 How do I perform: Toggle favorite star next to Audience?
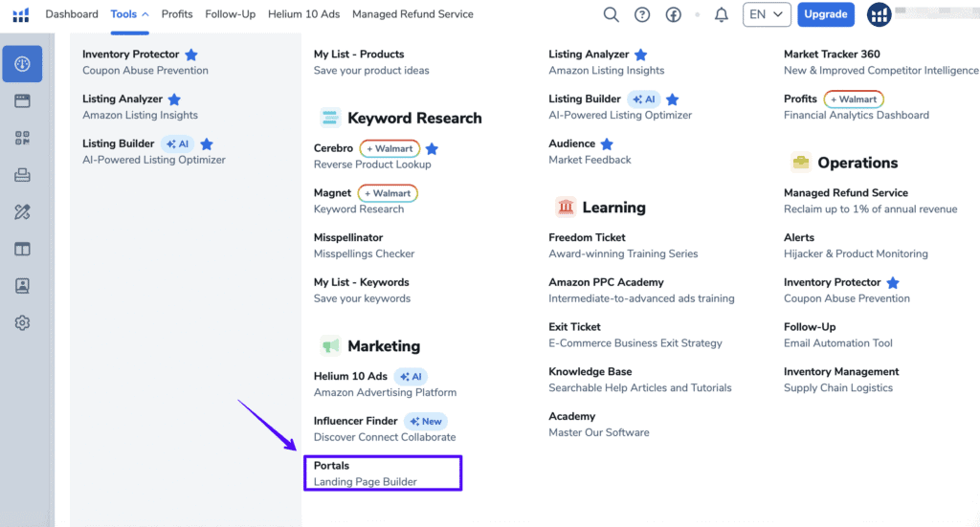[606, 144]
